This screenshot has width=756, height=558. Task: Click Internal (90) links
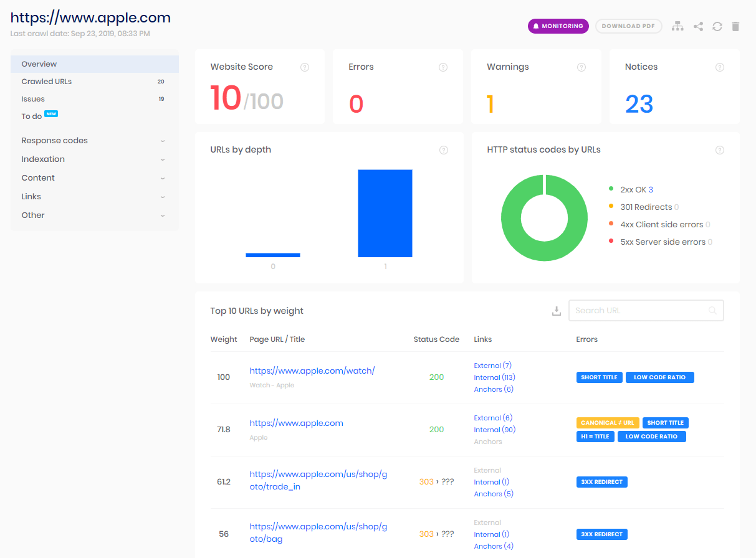point(495,430)
